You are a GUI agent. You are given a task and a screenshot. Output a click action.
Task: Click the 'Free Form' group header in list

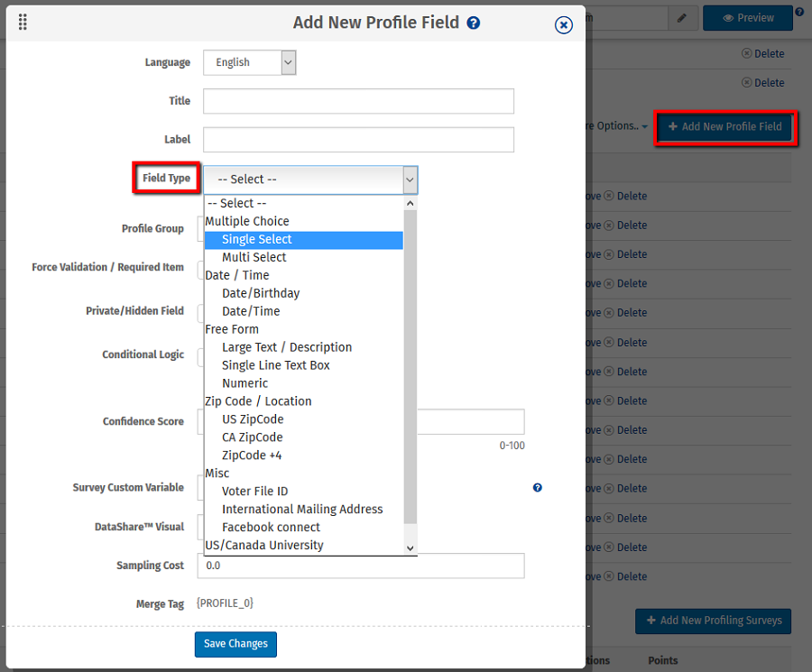232,329
